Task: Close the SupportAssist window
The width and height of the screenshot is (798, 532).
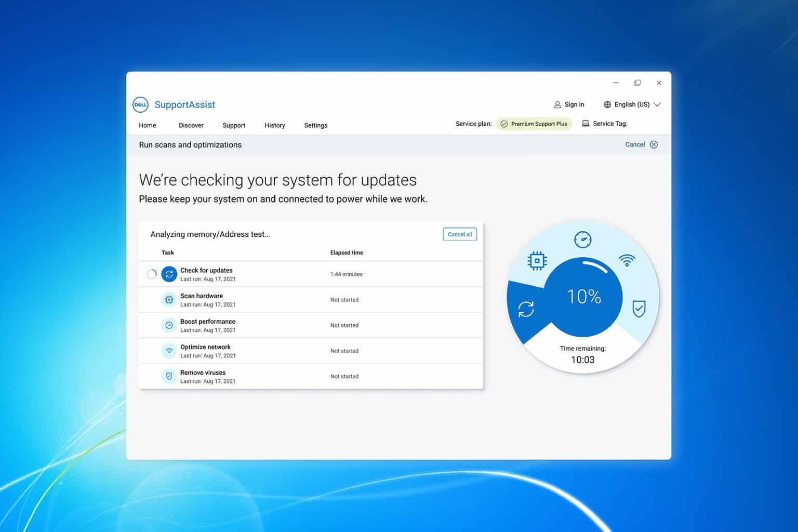Action: click(x=659, y=83)
